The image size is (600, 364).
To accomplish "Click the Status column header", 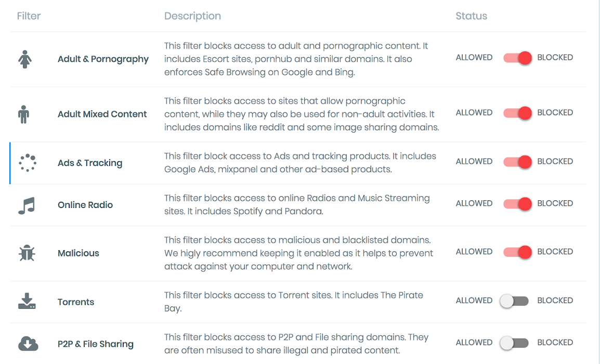I will (x=471, y=16).
